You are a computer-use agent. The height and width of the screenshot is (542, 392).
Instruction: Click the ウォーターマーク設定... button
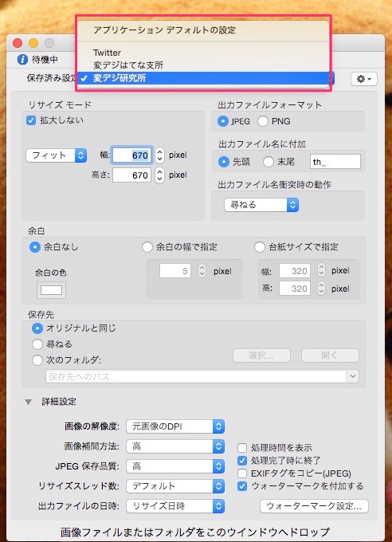314,506
